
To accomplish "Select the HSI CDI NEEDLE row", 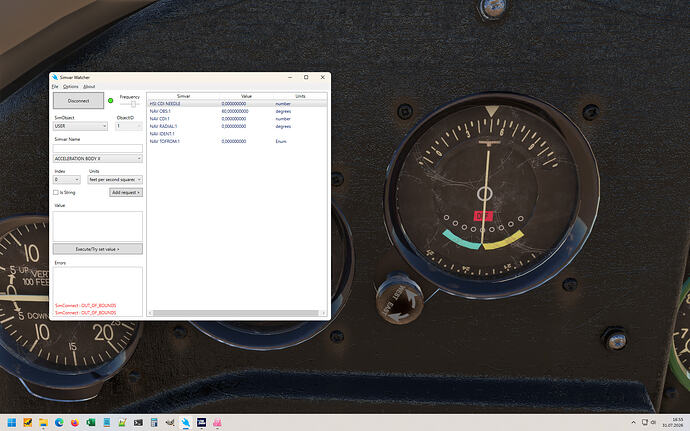I will tap(237, 103).
